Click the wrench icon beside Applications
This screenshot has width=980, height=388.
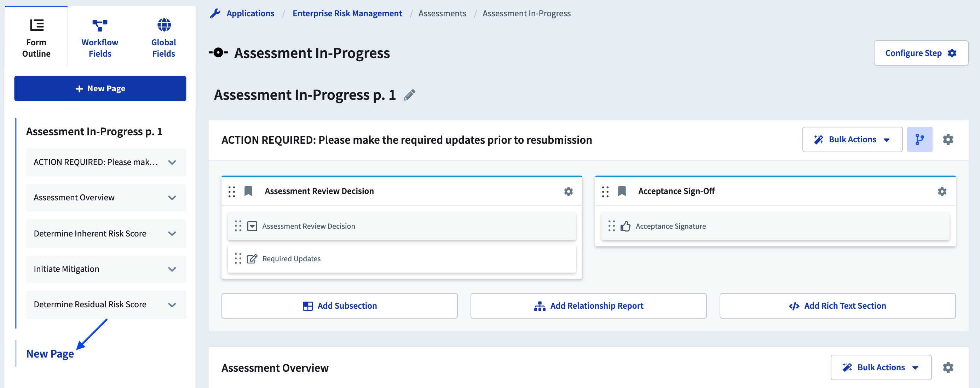pos(215,13)
